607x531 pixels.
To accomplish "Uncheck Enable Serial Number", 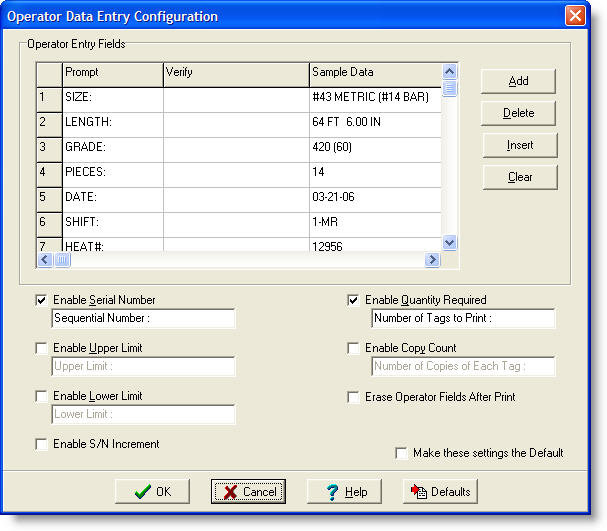I will (41, 300).
